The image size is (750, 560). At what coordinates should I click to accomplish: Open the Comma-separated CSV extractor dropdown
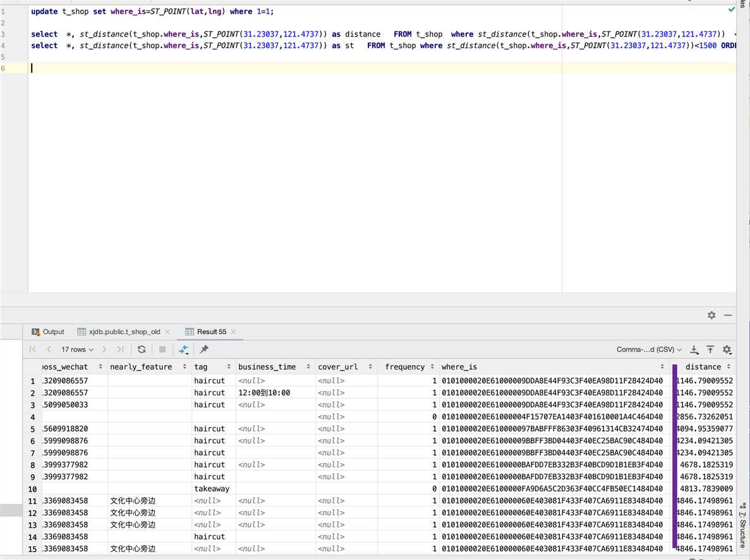tap(649, 349)
